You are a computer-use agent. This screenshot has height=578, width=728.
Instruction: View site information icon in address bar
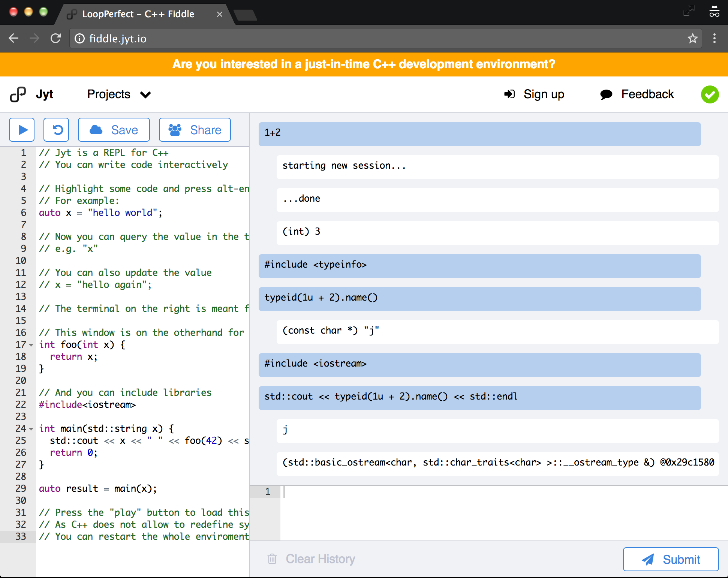click(79, 39)
